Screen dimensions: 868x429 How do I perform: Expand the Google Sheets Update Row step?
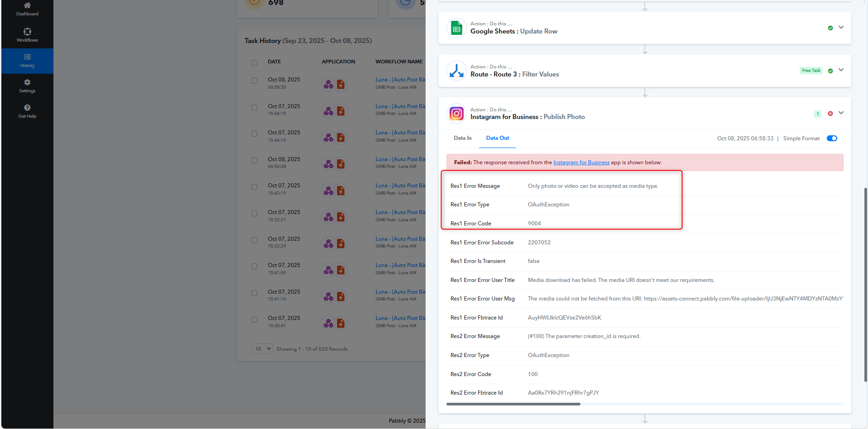pos(841,28)
